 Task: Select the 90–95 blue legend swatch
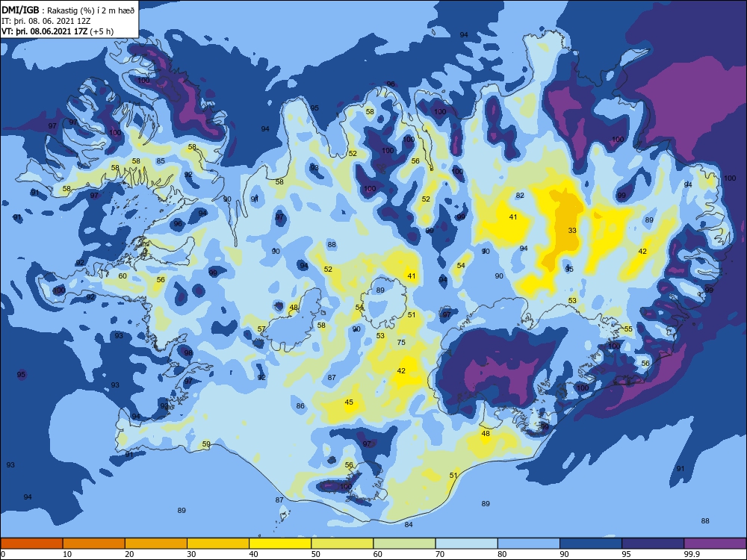point(591,544)
